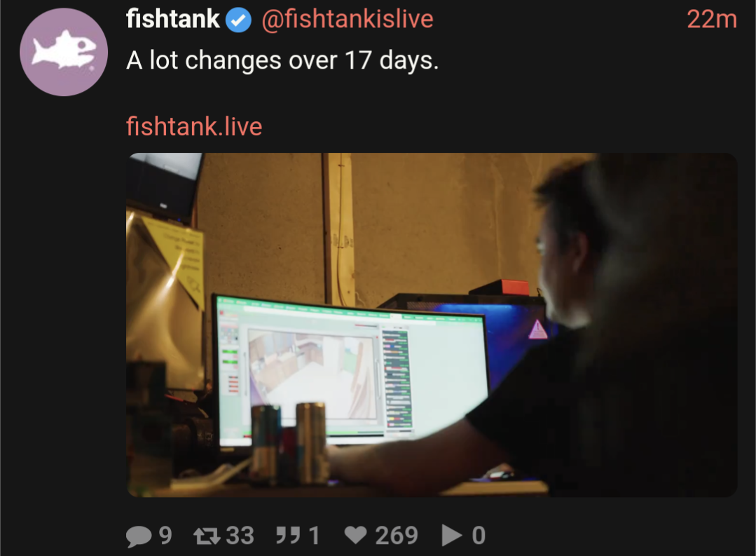Click the blue verified checkmark badge
The height and width of the screenshot is (556, 756).
click(x=239, y=20)
